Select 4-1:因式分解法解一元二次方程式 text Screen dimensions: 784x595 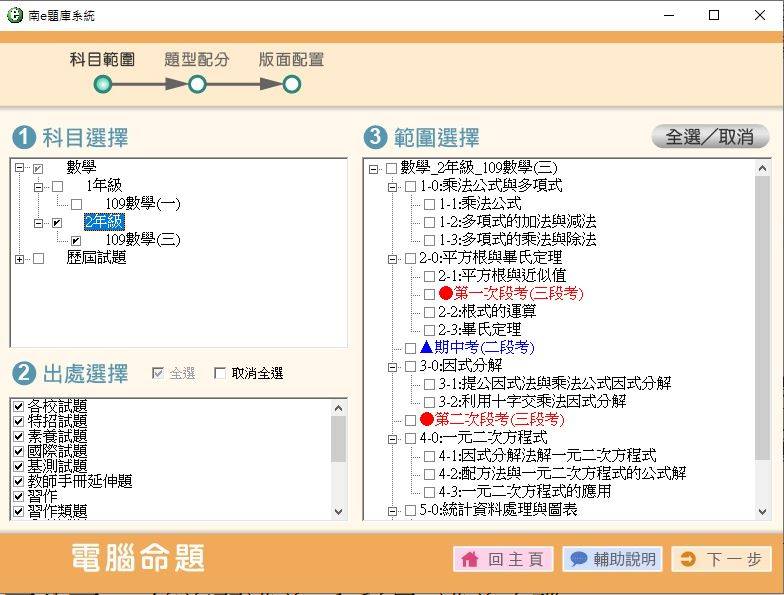(x=548, y=456)
